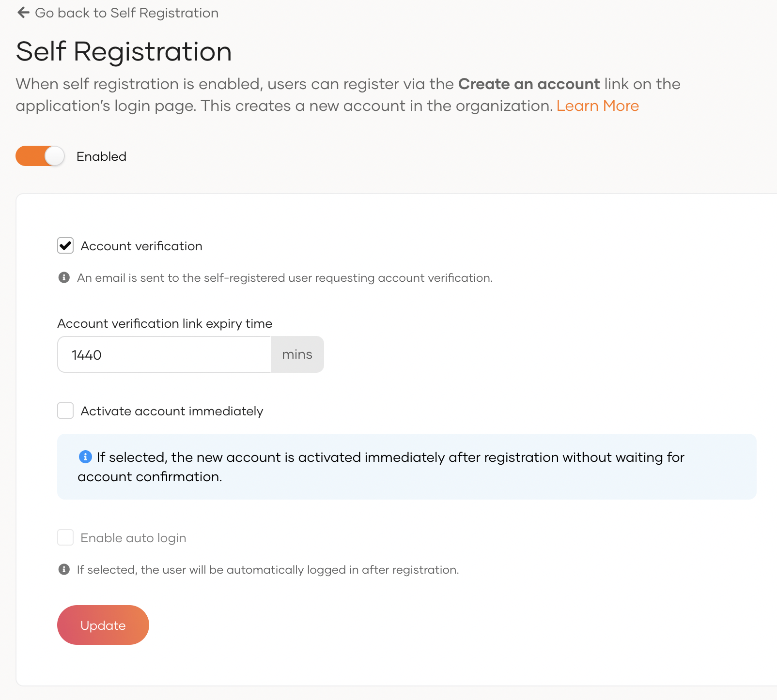This screenshot has height=700, width=777.
Task: Check Activate account immediately
Action: click(x=65, y=411)
